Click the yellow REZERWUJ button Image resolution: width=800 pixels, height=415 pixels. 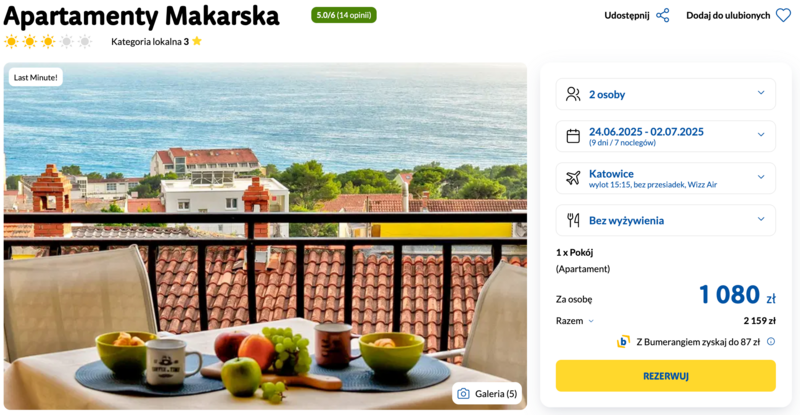point(665,376)
